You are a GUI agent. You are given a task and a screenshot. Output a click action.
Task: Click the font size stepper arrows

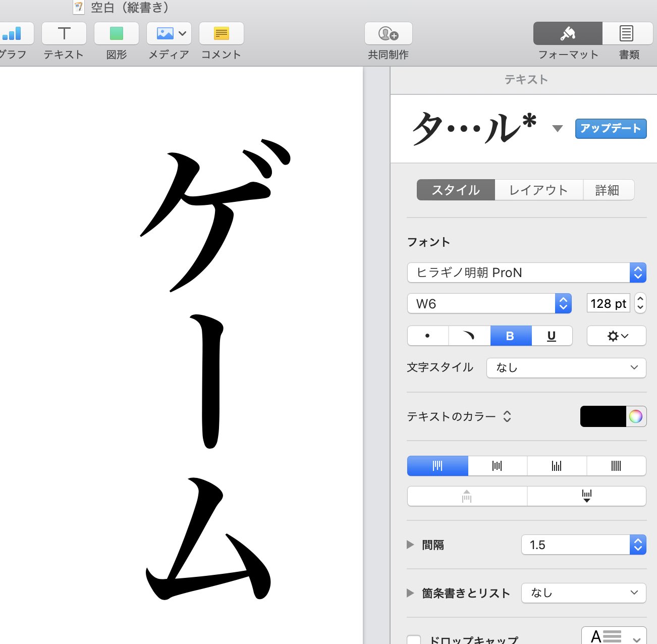pyautogui.click(x=640, y=303)
